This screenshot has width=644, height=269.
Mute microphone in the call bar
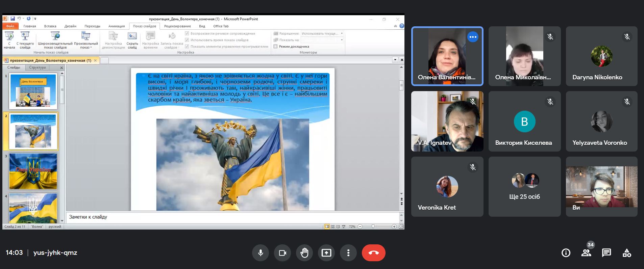tap(261, 253)
